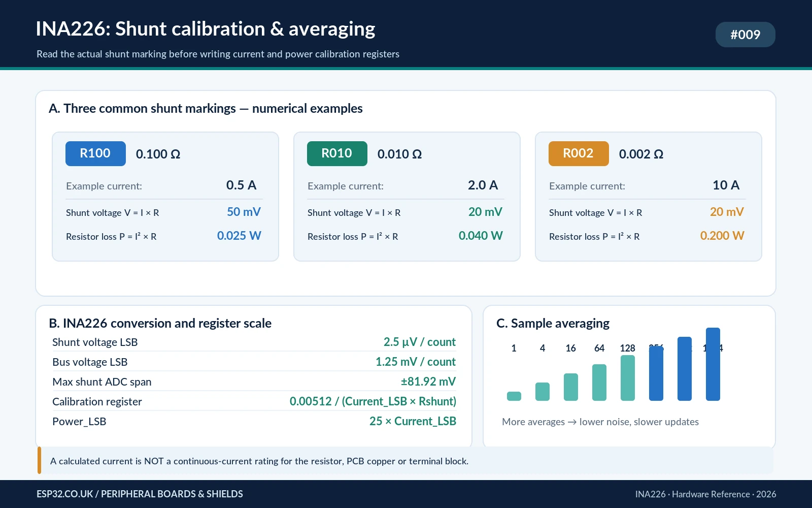Viewport: 812px width, 508px height.
Task: Click the C. Sample averaging heading
Action: pyautogui.click(x=553, y=323)
